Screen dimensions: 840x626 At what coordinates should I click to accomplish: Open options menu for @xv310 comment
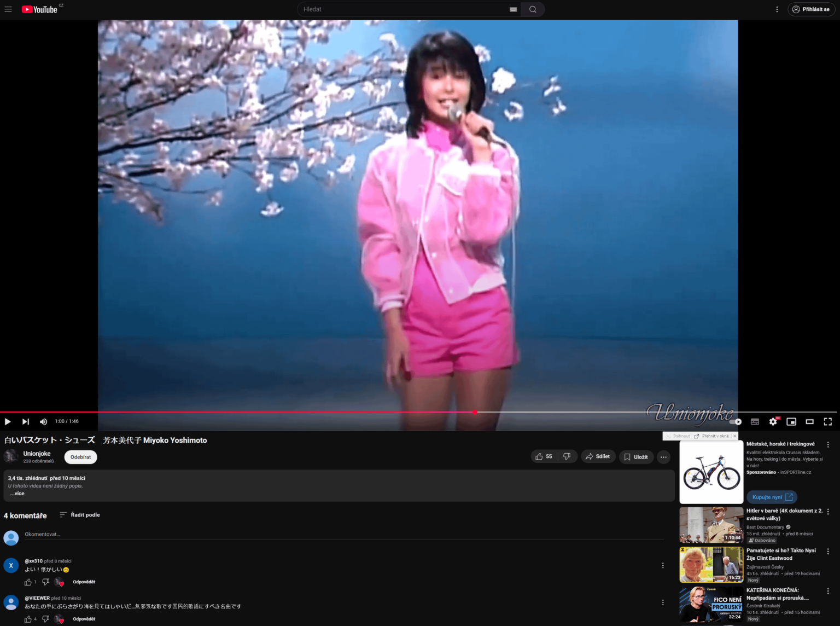(x=663, y=565)
